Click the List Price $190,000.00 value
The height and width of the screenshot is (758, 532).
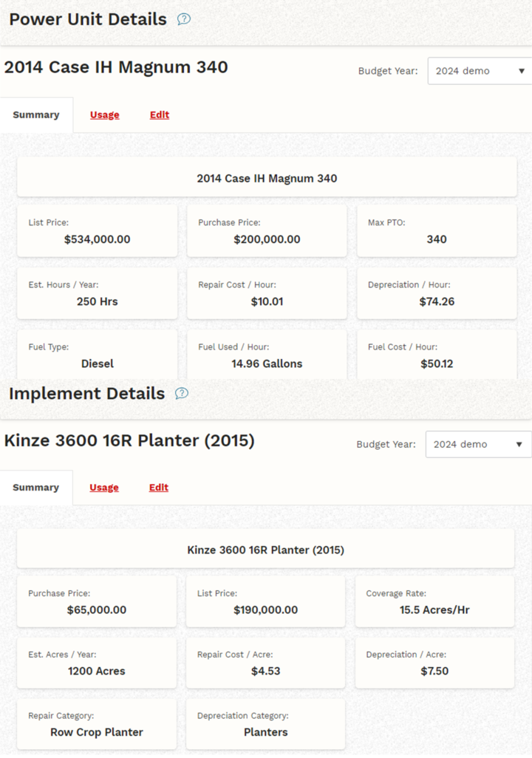[x=265, y=610]
